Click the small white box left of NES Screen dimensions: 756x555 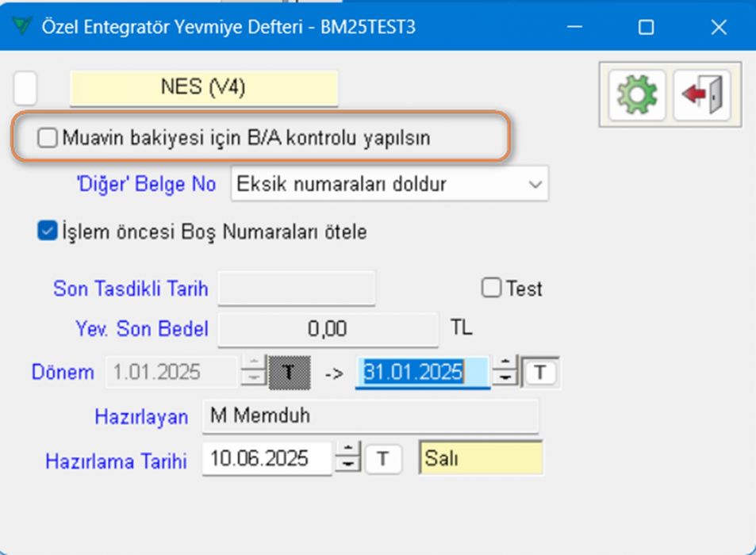[25, 88]
